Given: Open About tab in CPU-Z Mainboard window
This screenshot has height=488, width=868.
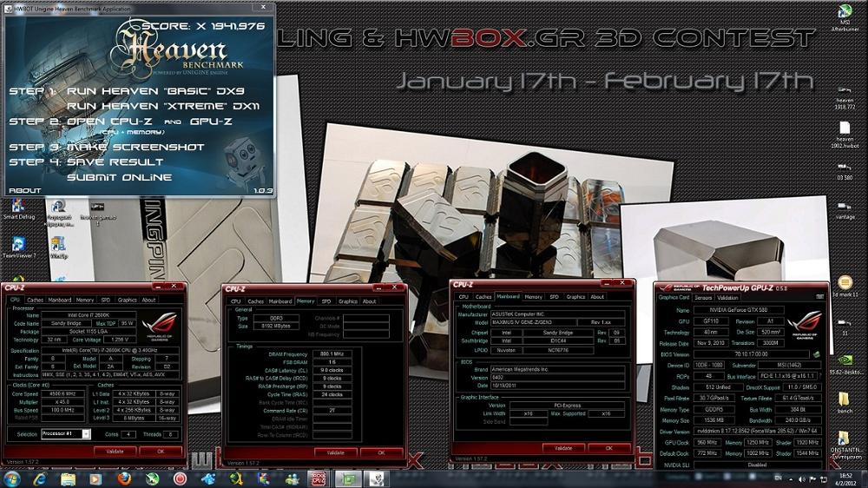Looking at the screenshot, I should pyautogui.click(x=597, y=297).
